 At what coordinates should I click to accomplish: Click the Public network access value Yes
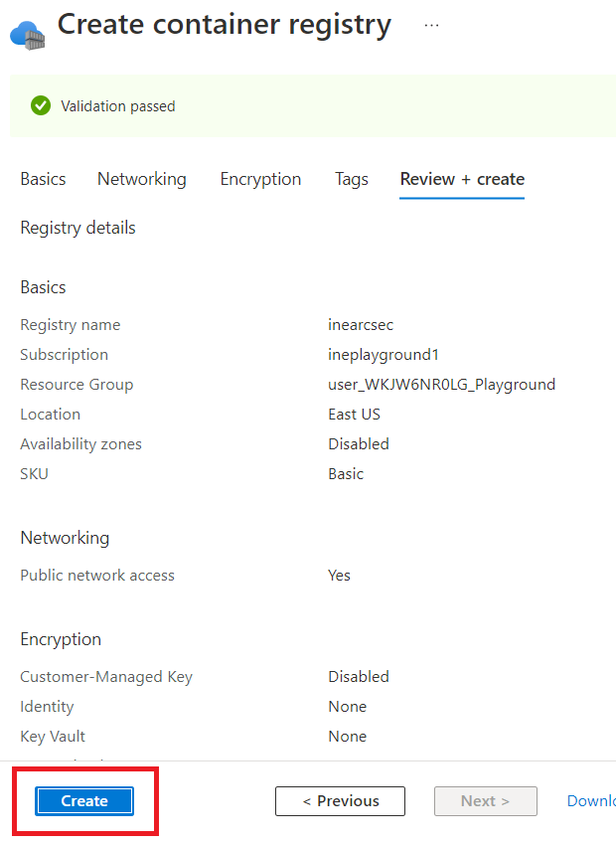339,576
